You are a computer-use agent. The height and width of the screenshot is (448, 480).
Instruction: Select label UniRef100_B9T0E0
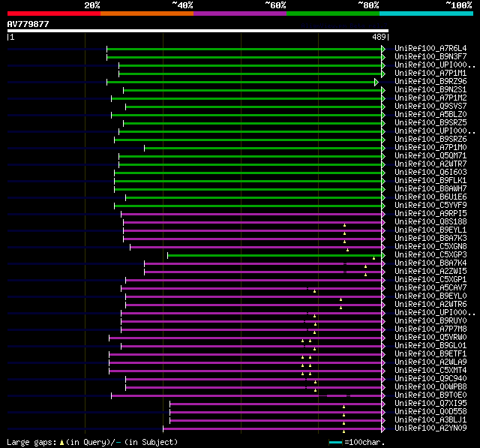coord(430,395)
